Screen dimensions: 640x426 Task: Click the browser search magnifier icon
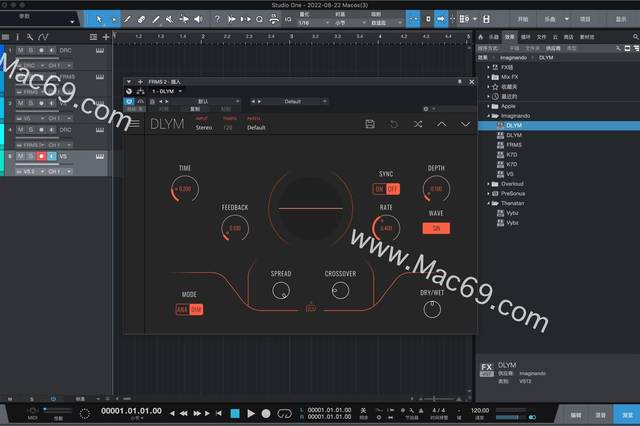tap(636, 37)
